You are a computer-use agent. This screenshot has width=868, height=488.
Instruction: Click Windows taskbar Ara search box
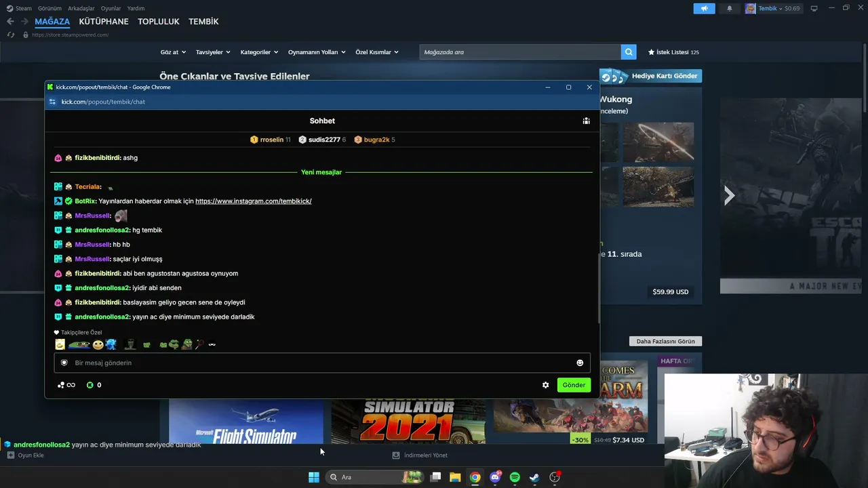374,477
